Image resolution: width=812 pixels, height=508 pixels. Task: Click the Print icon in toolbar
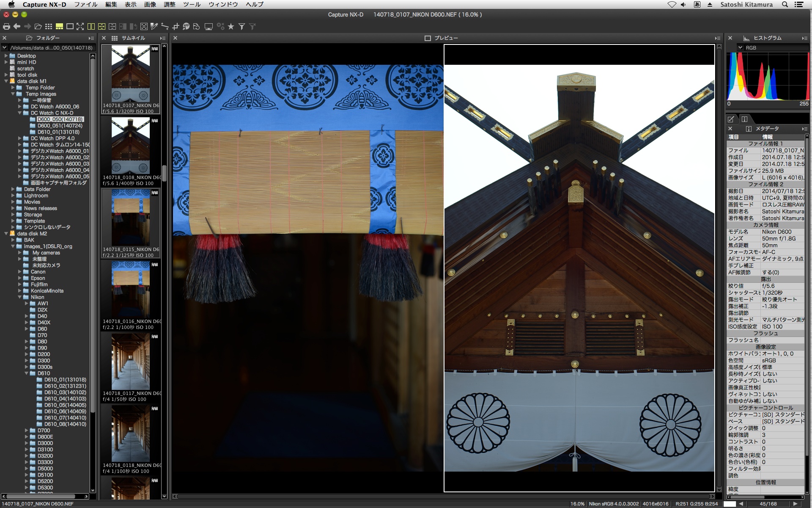click(x=6, y=26)
